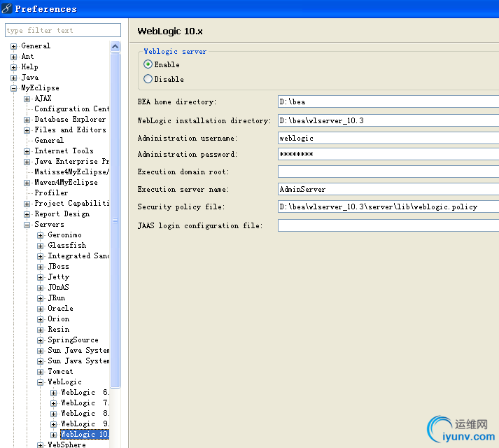Select WebLogic 8. tree item
The image size is (499, 448).
tap(85, 414)
